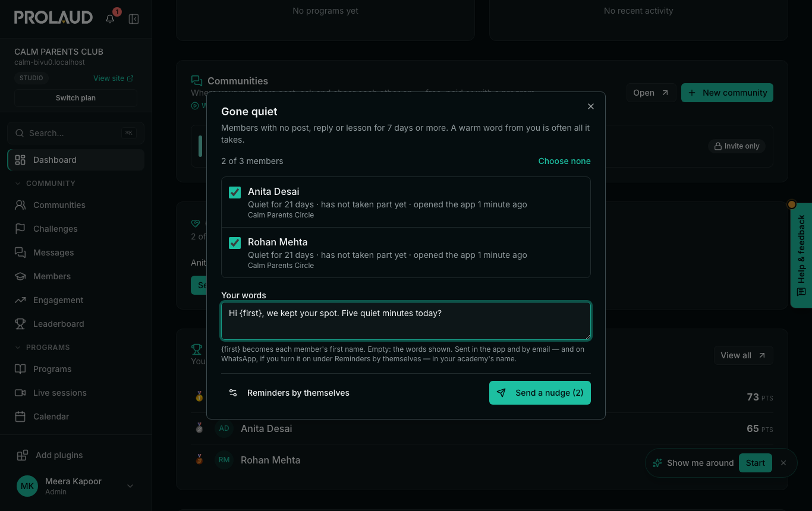Open Reminders by themselves settings
The width and height of the screenshot is (812, 511).
[x=289, y=393]
